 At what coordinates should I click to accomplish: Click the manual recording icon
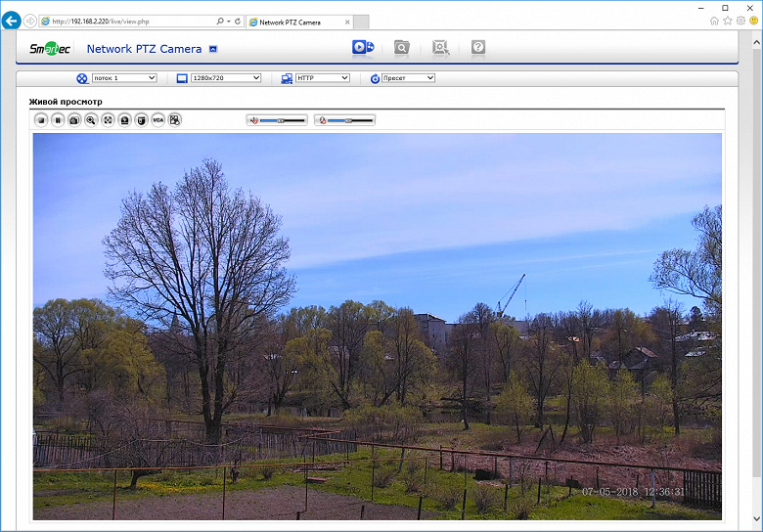(124, 120)
